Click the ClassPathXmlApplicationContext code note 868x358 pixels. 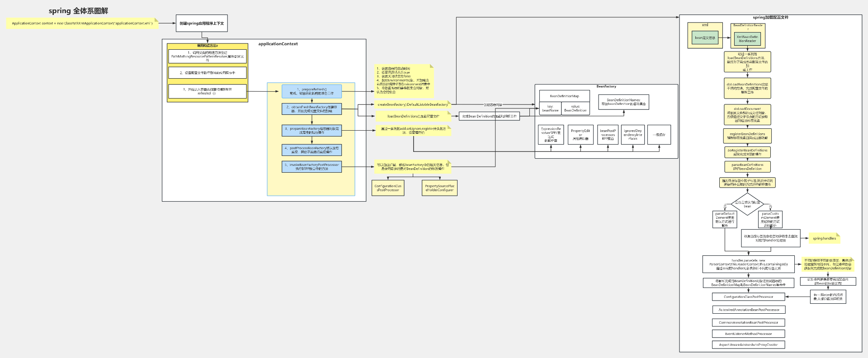pyautogui.click(x=82, y=23)
